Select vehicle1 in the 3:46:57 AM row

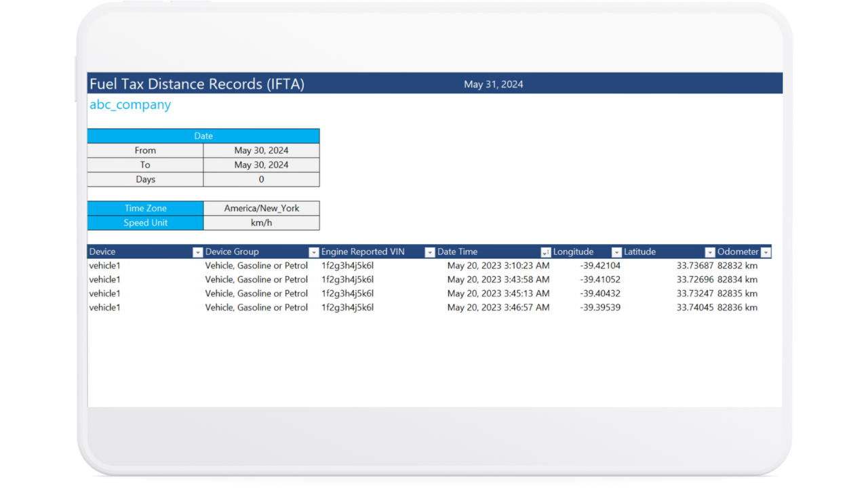[x=105, y=308]
